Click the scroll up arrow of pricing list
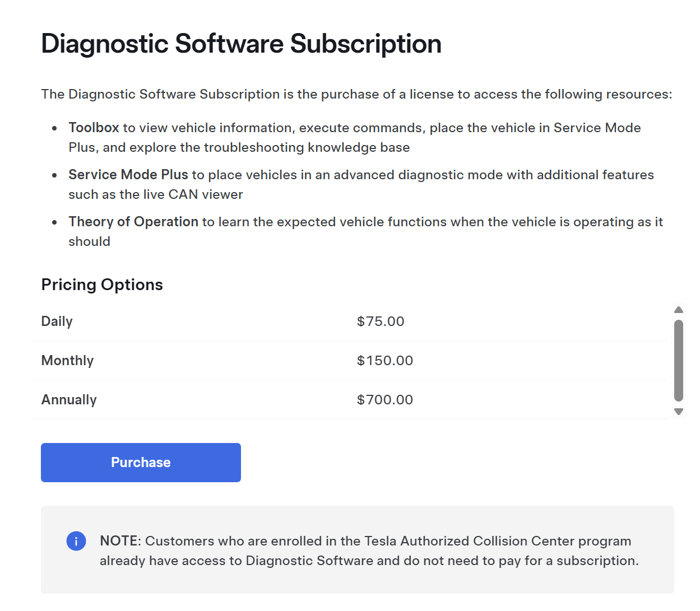Screen dimensions: 700x611 (x=679, y=310)
